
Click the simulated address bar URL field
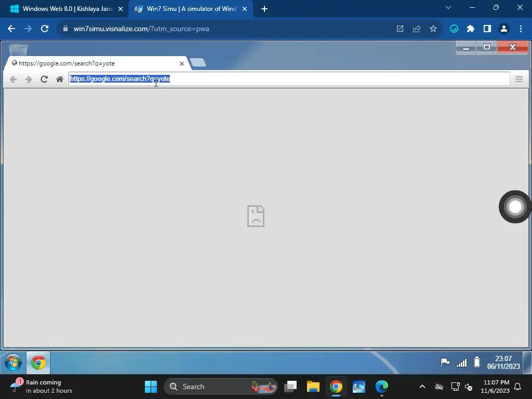coord(289,79)
